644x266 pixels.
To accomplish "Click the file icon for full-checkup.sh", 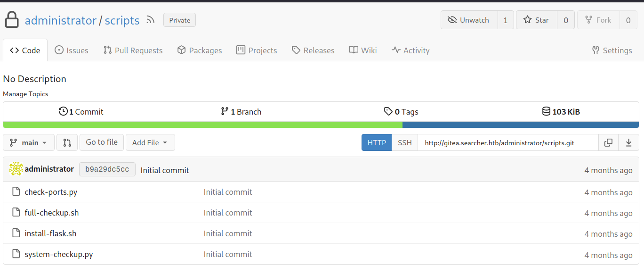I will click(16, 213).
